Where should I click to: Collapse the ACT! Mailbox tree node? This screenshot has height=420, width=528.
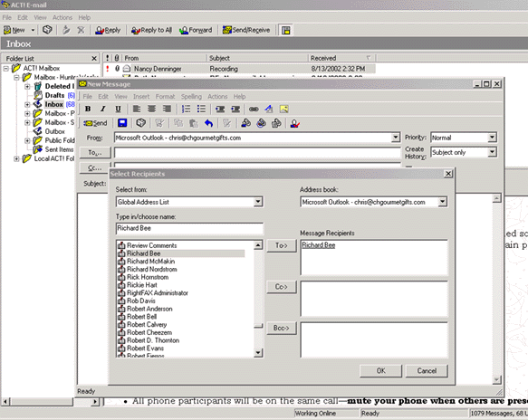click(6, 68)
